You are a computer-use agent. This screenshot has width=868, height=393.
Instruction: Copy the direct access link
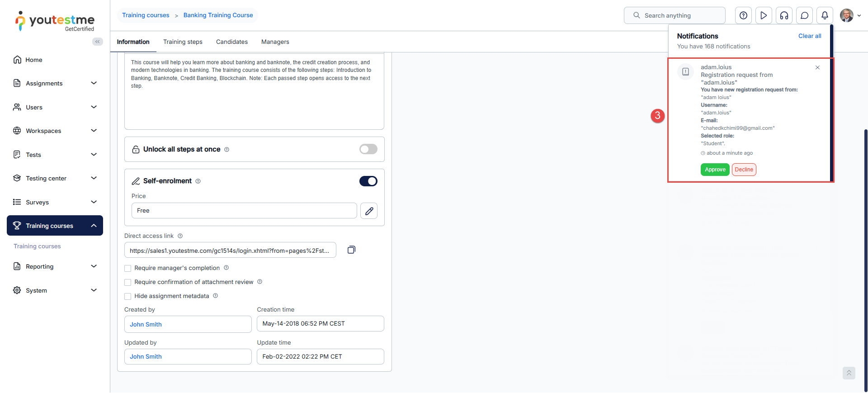[351, 250]
